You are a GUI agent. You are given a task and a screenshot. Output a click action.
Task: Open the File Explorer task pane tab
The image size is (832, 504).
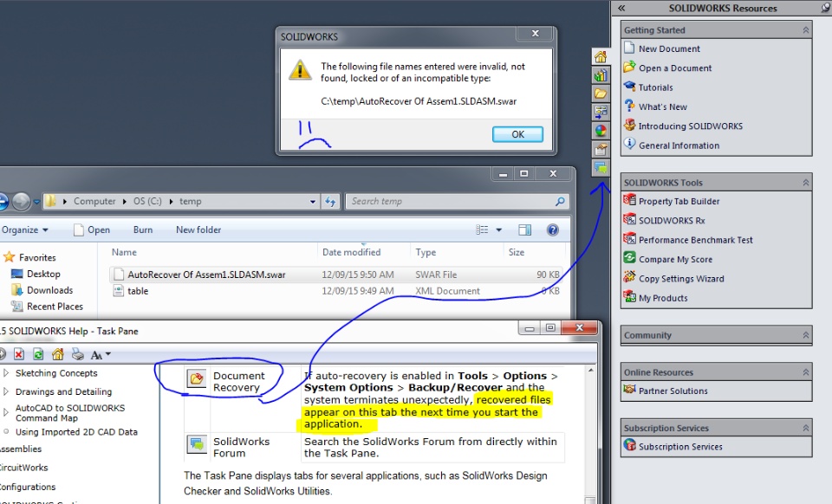pyautogui.click(x=600, y=94)
